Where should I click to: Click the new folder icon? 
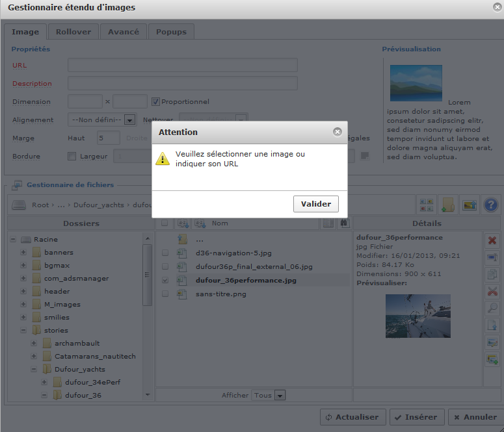pyautogui.click(x=447, y=205)
